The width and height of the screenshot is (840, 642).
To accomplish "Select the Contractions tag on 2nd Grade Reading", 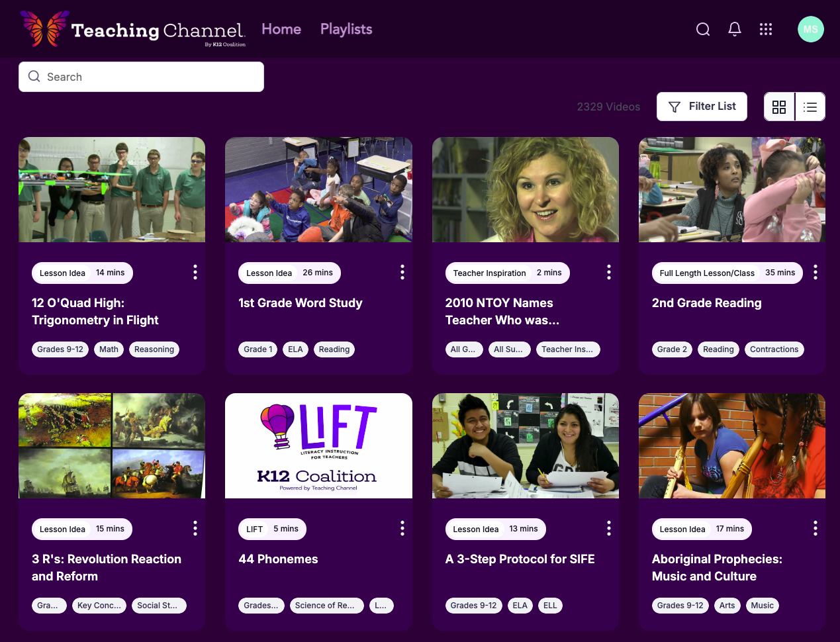I will (774, 349).
